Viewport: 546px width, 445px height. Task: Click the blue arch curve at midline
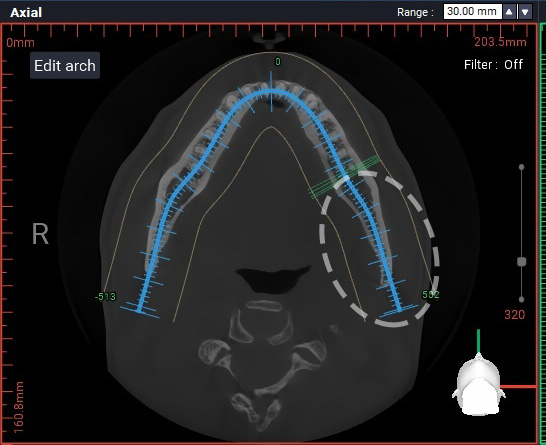(272, 92)
